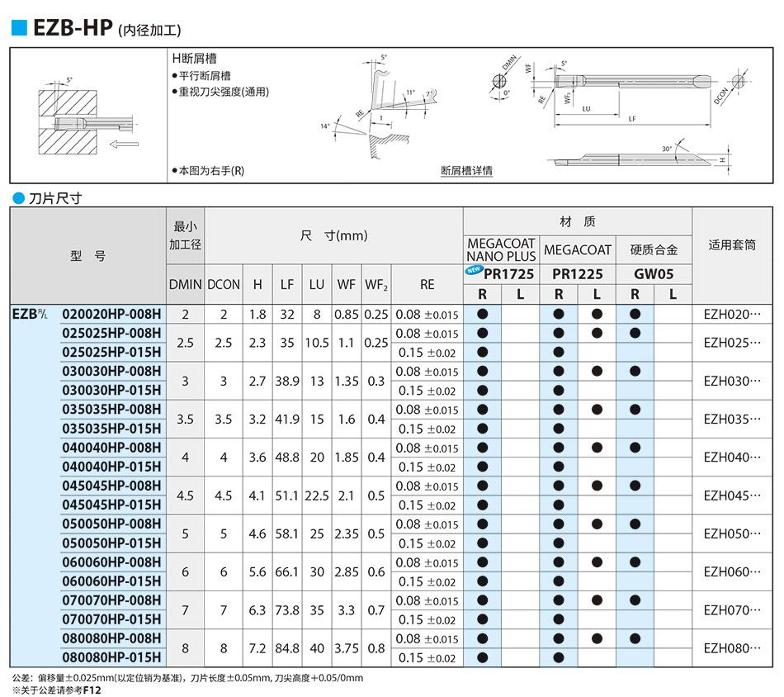Click the MEGACOAT NANO PLUS header
The width and height of the screenshot is (784, 697).
(501, 249)
